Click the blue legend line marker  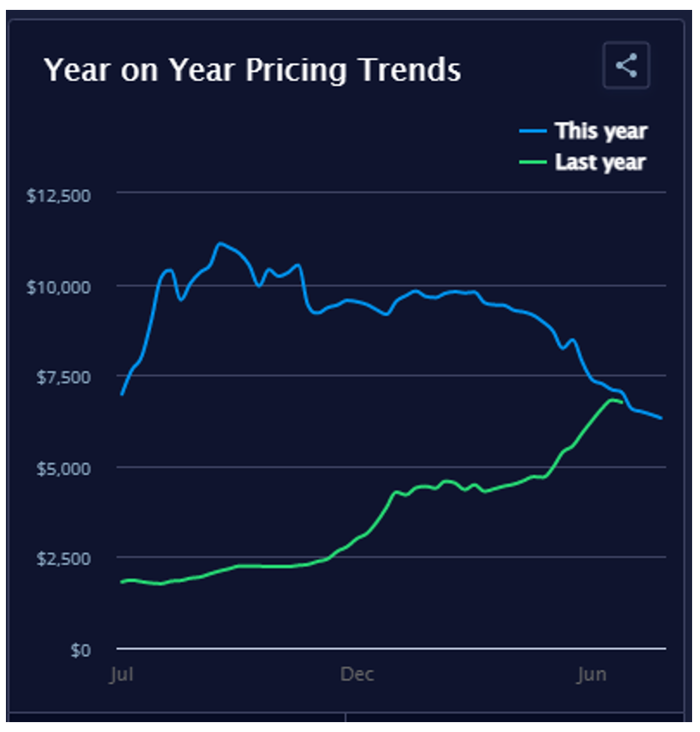tap(533, 131)
